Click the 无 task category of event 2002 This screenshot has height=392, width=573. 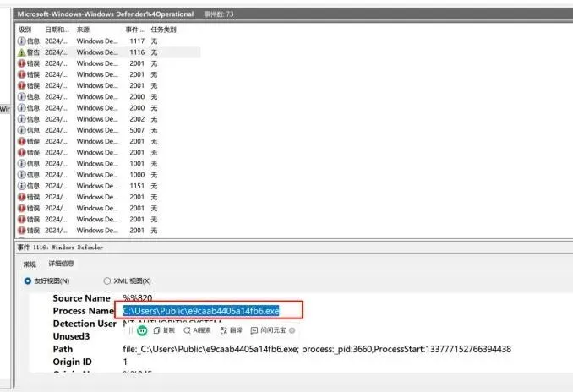point(154,119)
